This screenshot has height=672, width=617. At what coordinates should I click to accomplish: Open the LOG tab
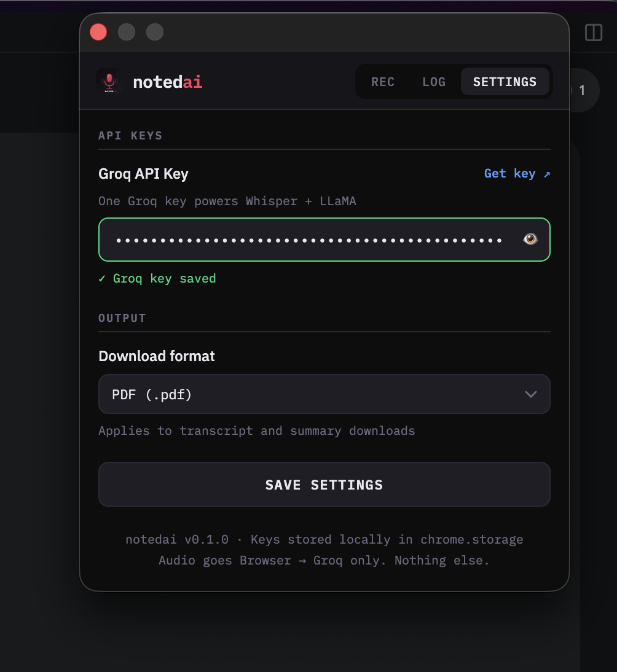point(434,82)
